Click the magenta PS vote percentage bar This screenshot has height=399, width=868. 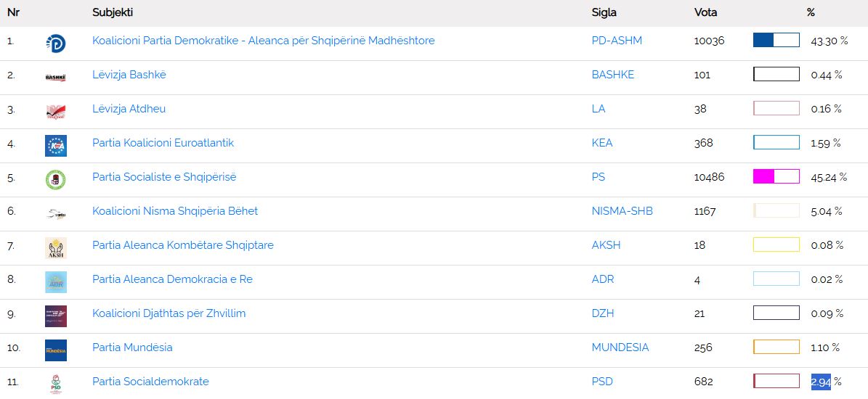[x=776, y=176]
